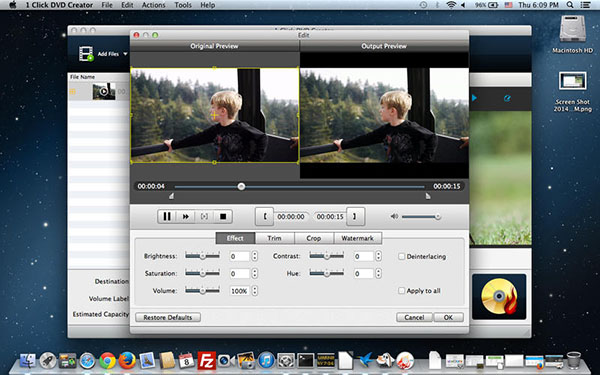Click the blue play icon in main window

coord(474,98)
